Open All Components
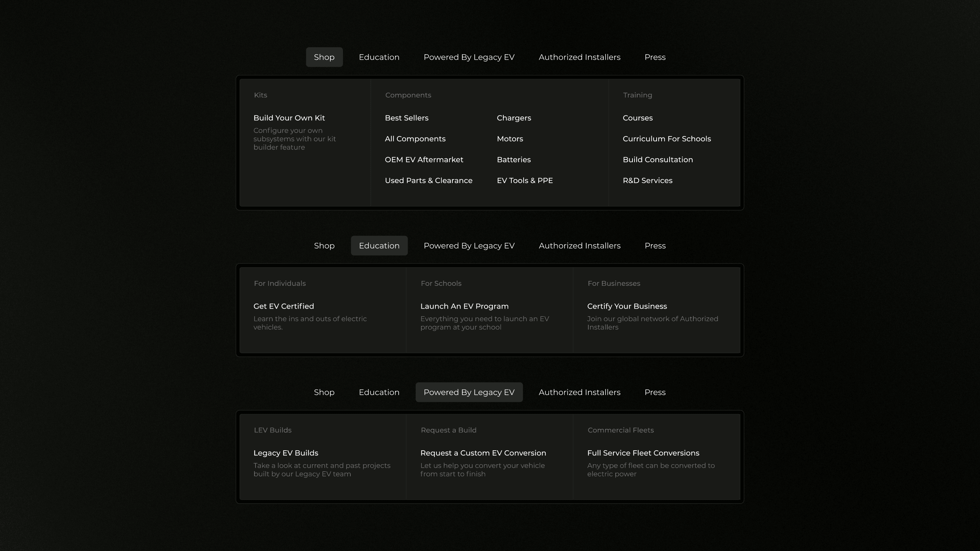980x551 pixels. point(415,139)
